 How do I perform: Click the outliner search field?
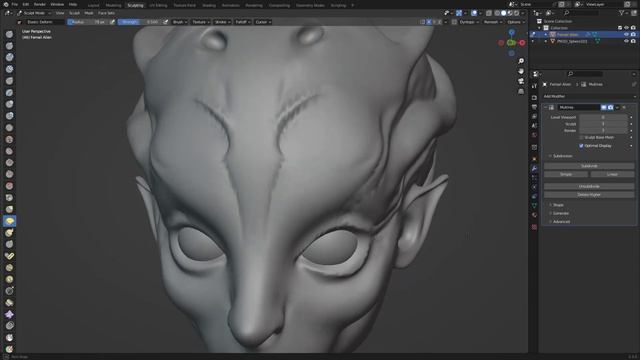pos(580,13)
